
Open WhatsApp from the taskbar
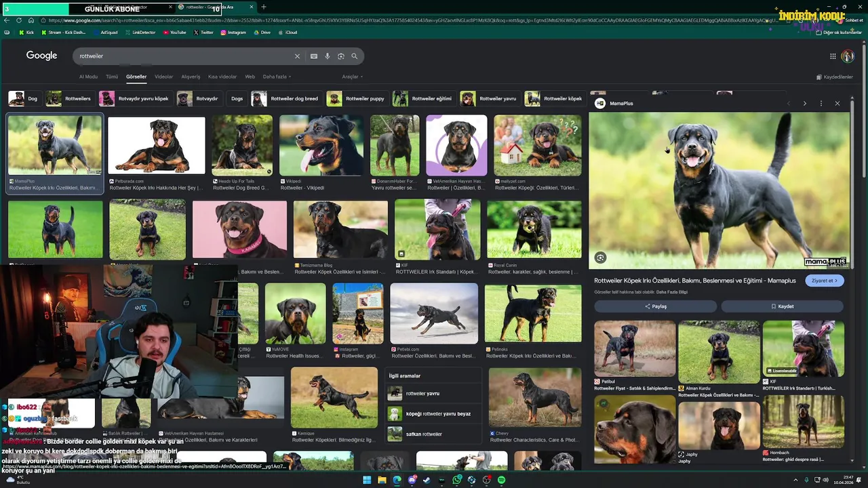(x=457, y=480)
